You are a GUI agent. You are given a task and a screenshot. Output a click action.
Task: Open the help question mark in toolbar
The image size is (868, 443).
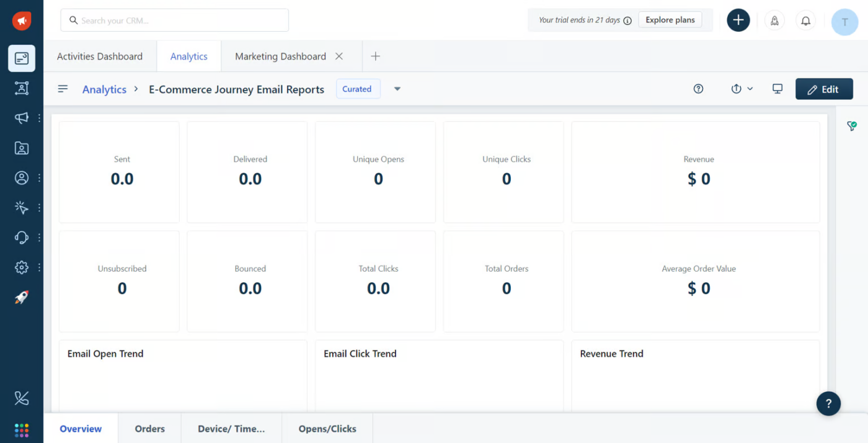(698, 89)
